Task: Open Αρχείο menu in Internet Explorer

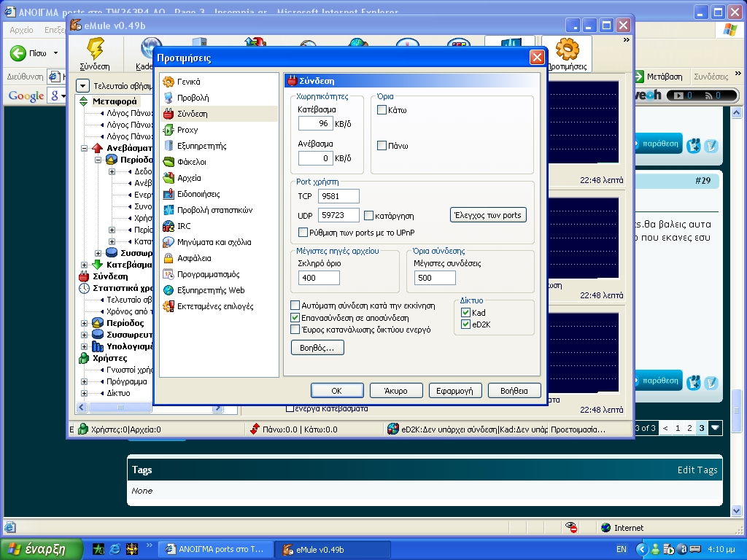Action: click(x=21, y=29)
